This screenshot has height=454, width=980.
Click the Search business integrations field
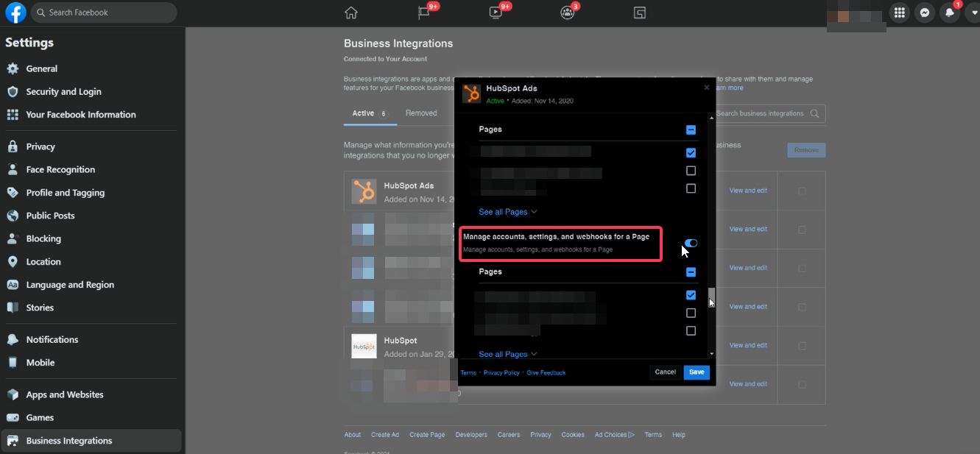tap(769, 113)
